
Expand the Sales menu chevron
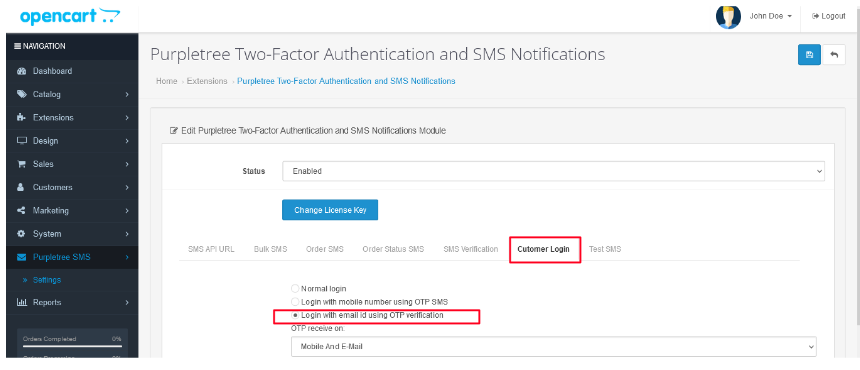point(127,164)
